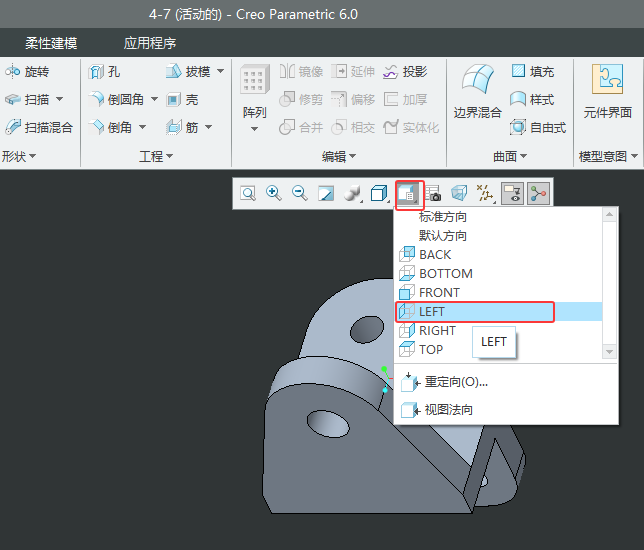Click the Zoom In magnifier icon
The height and width of the screenshot is (550, 644).
(x=274, y=193)
